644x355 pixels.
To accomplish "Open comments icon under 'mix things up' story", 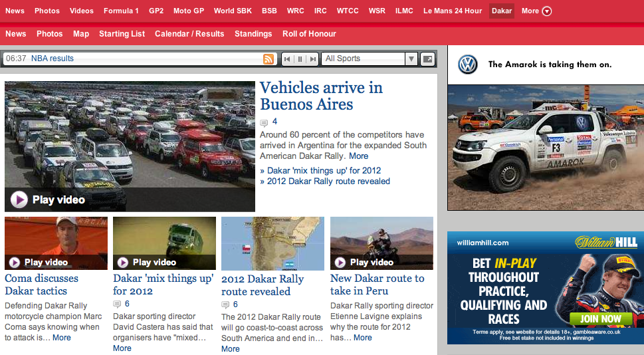I will pos(117,304).
